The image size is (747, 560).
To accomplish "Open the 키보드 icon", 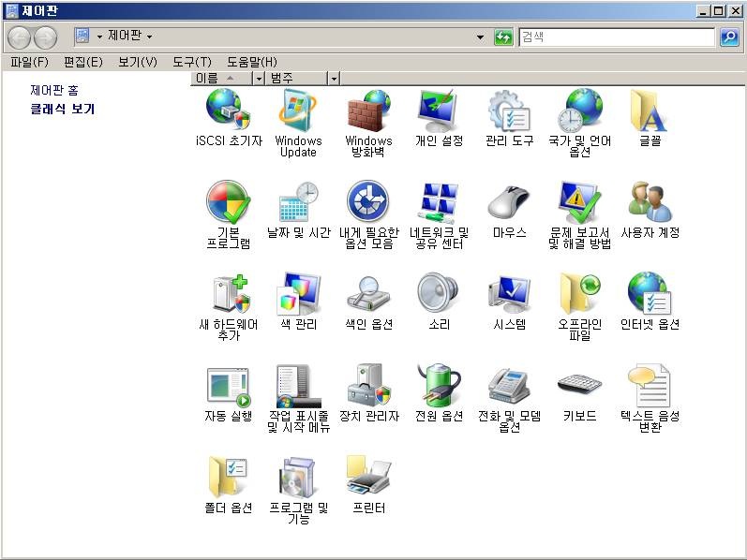I will pyautogui.click(x=580, y=384).
